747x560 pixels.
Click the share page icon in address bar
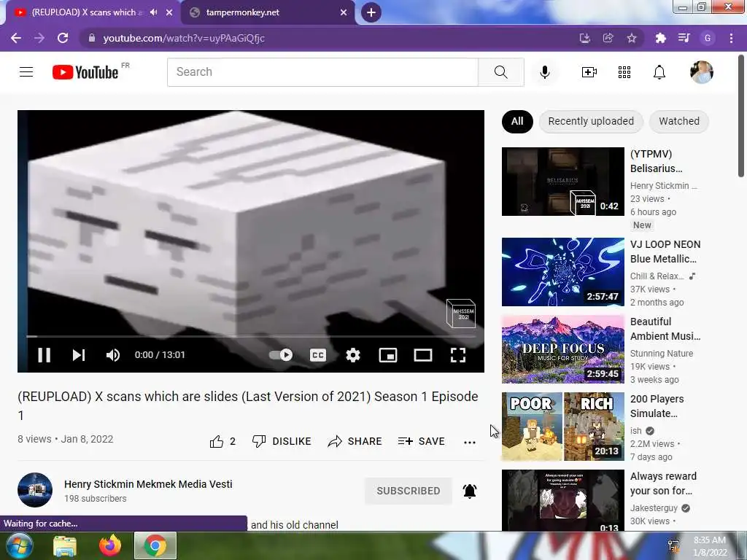[x=608, y=38]
